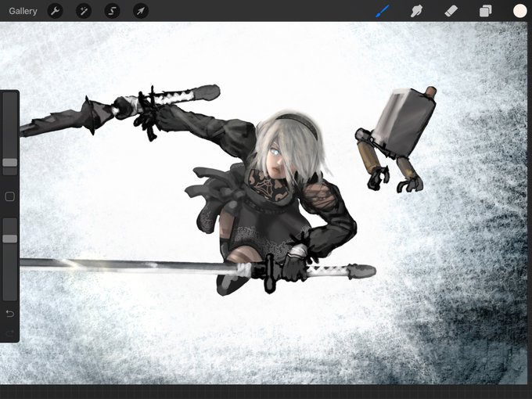Tap the floating pod robot on canvas
Image resolution: width=532 pixels, height=399 pixels.
395,138
